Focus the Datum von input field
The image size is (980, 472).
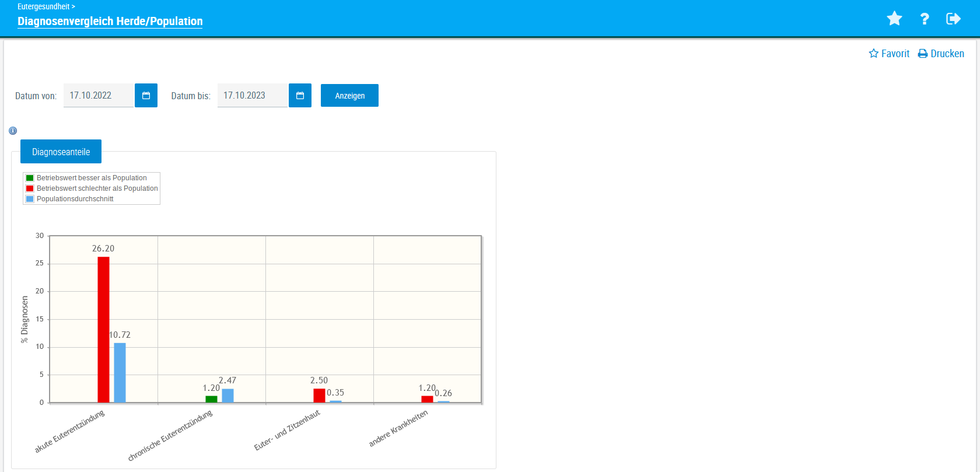pos(99,96)
